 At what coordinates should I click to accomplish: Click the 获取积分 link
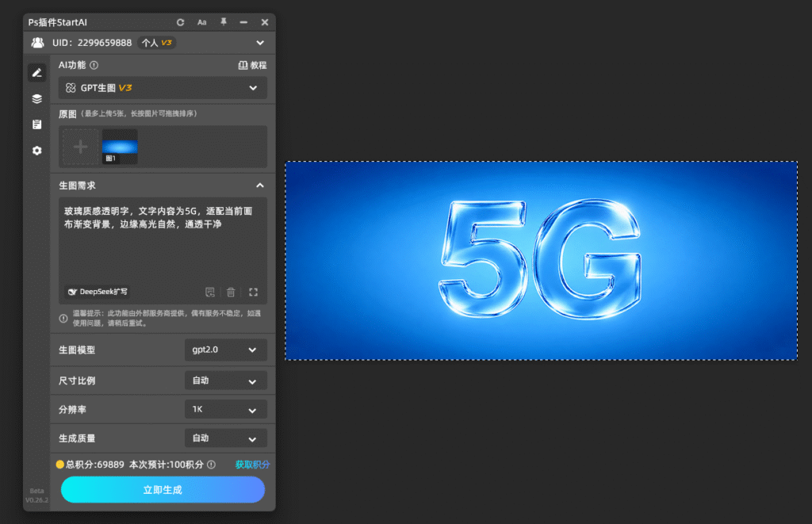point(252,465)
